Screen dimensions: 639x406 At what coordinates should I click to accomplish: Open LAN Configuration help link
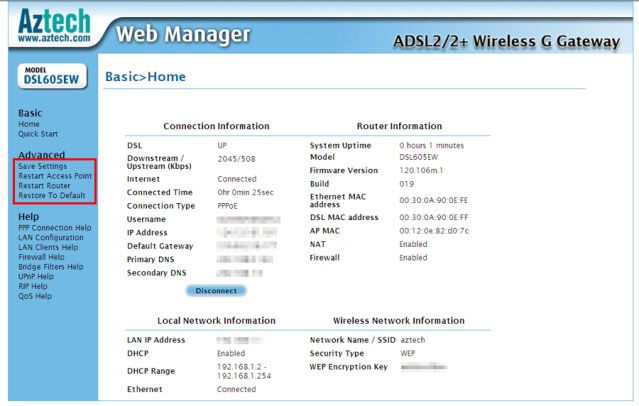coord(51,238)
